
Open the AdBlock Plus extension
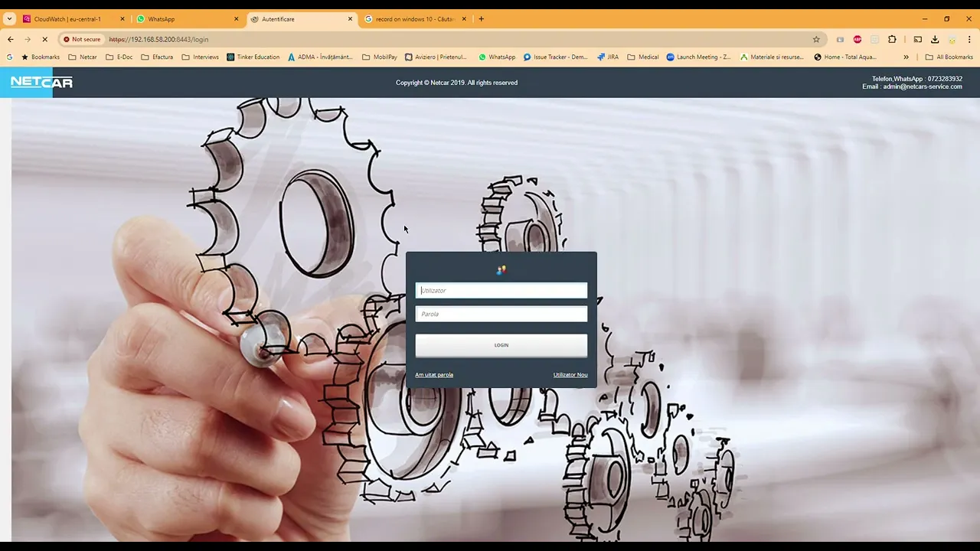[x=857, y=39]
